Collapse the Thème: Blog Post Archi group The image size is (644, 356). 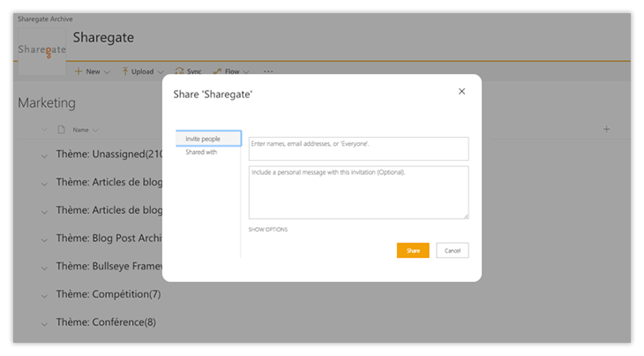point(44,240)
